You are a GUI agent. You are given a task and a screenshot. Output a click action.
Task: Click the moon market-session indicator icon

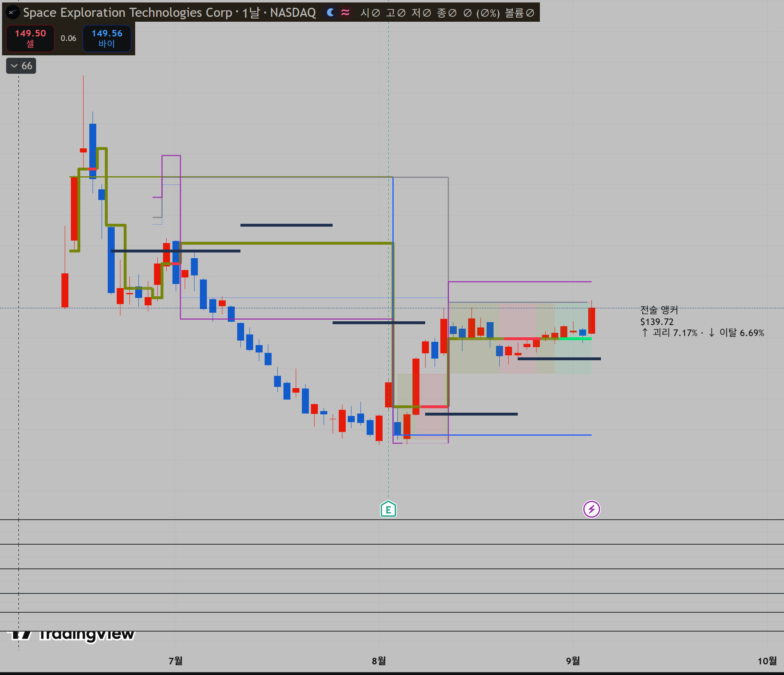(331, 12)
